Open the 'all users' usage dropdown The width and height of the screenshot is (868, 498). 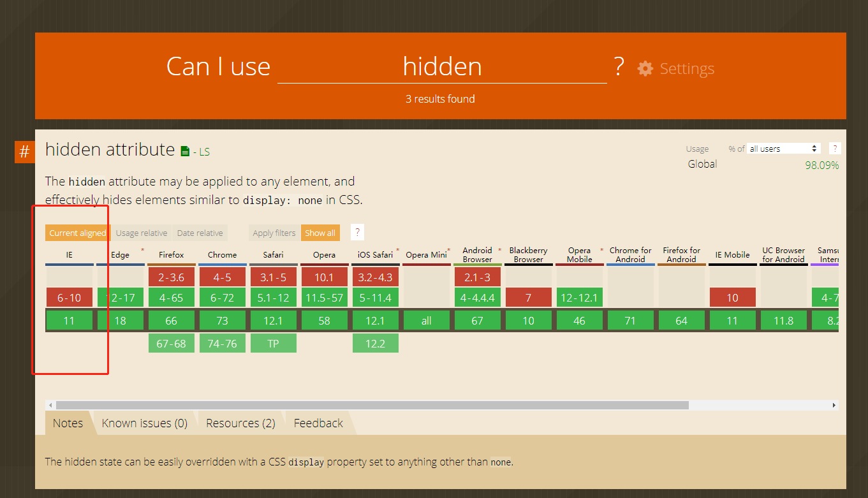[784, 149]
